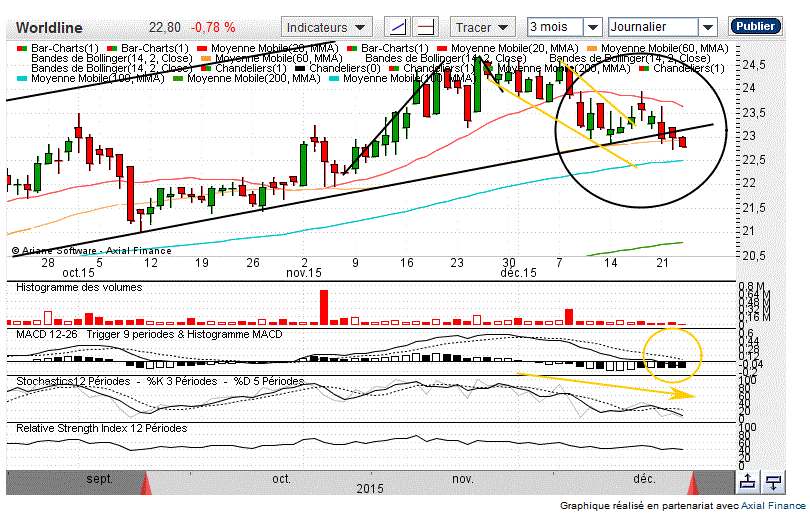The width and height of the screenshot is (810, 520).
Task: Select the diagonal trend line drawing tool
Action: click(x=398, y=27)
